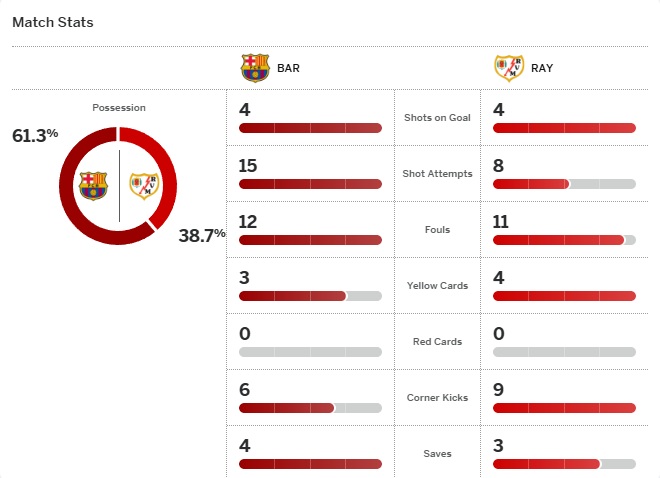Click the Rayo Vallecano crest in the header
The height and width of the screenshot is (478, 660).
(x=509, y=68)
